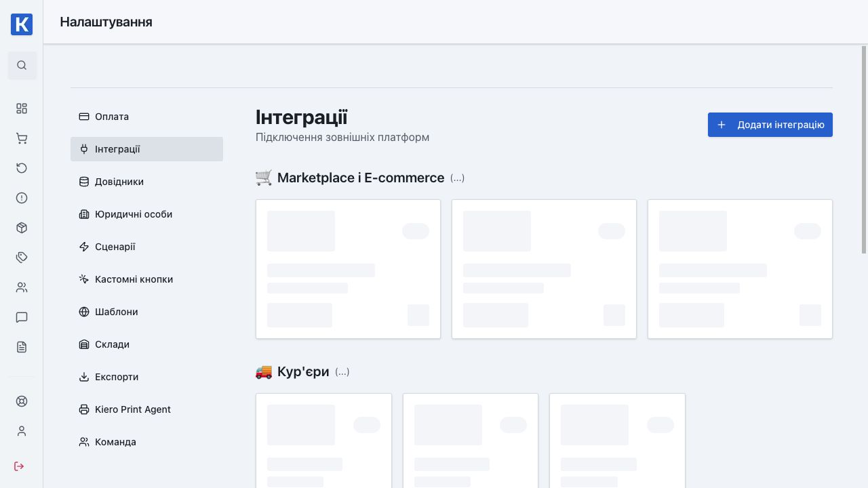Go to Команда settings
This screenshot has height=488, width=868.
tap(146, 442)
